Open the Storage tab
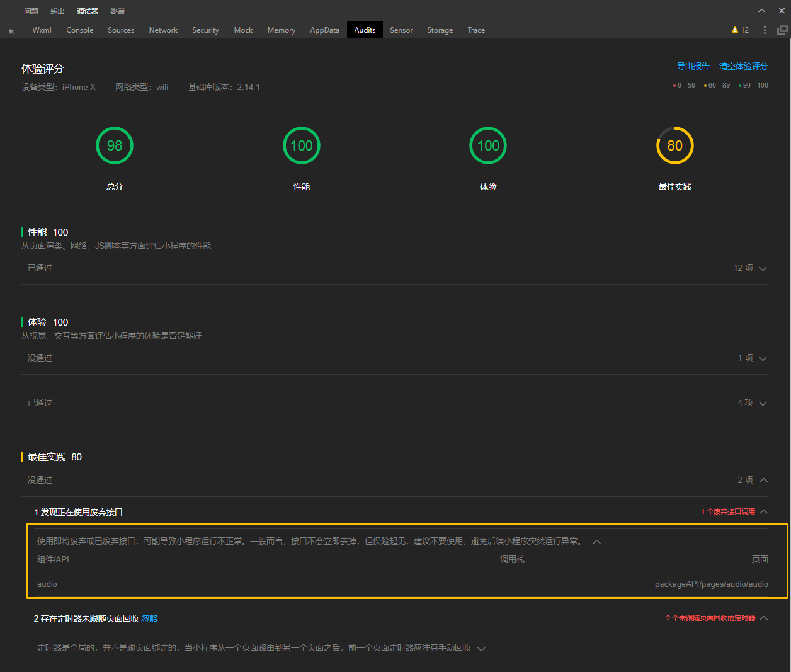This screenshot has height=672, width=791. coord(440,30)
